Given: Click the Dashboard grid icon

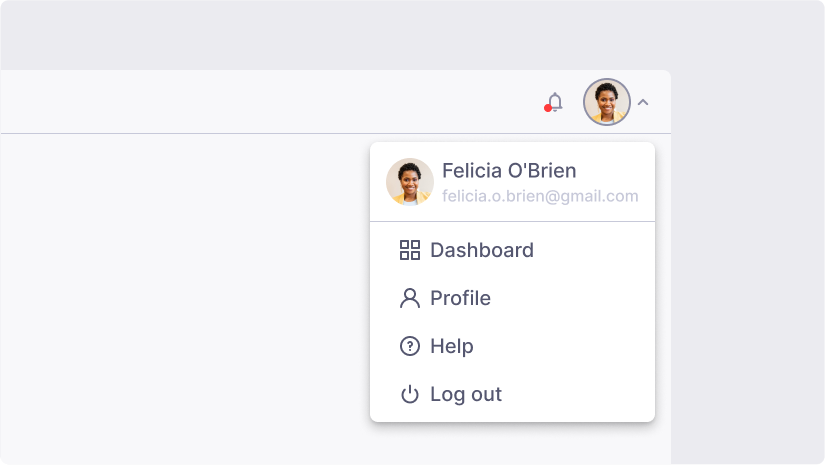Looking at the screenshot, I should (x=410, y=250).
